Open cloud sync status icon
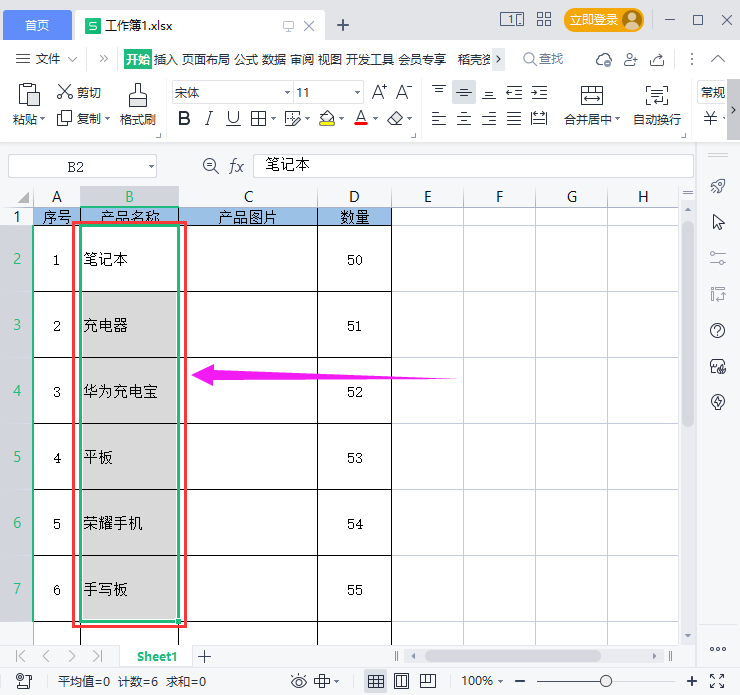The image size is (740, 695). [604, 59]
